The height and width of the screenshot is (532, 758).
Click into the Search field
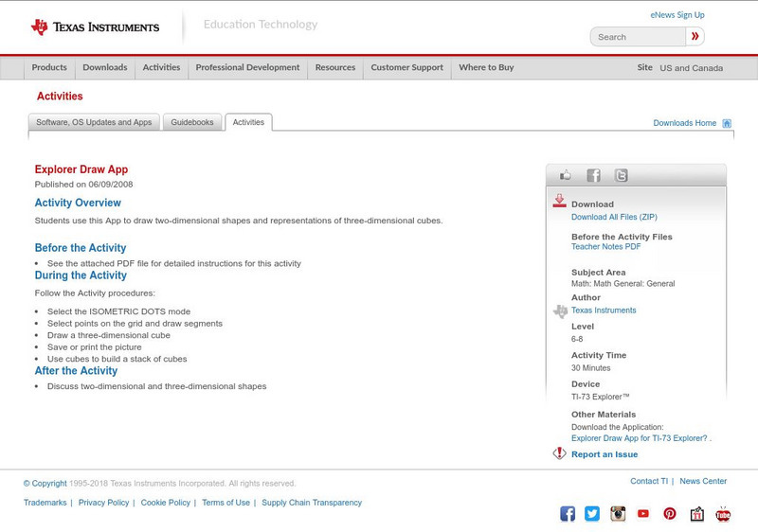(638, 37)
